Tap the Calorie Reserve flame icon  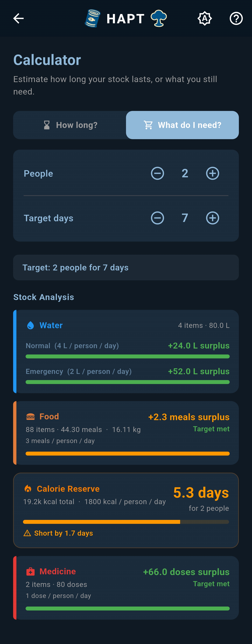point(28,489)
